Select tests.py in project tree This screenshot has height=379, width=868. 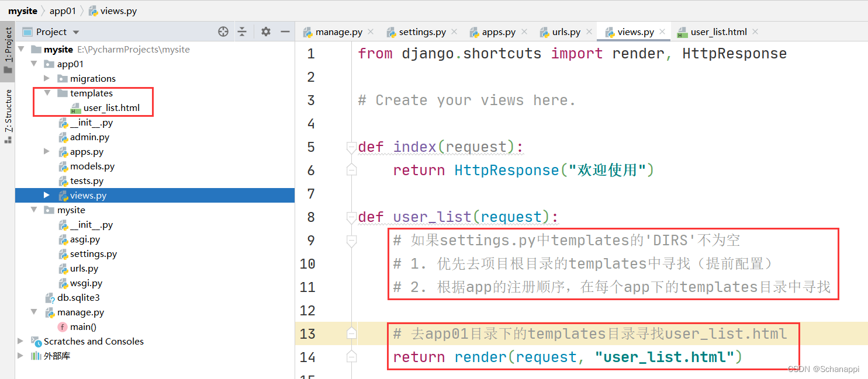pyautogui.click(x=87, y=180)
